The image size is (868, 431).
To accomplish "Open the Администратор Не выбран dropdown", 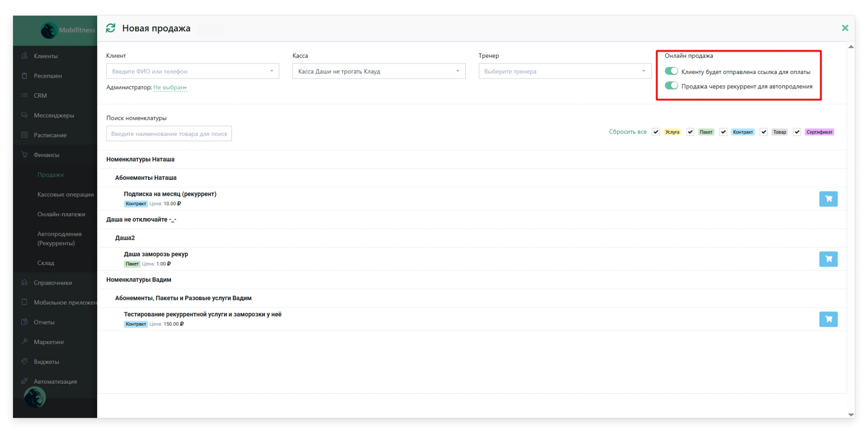I will 170,88.
